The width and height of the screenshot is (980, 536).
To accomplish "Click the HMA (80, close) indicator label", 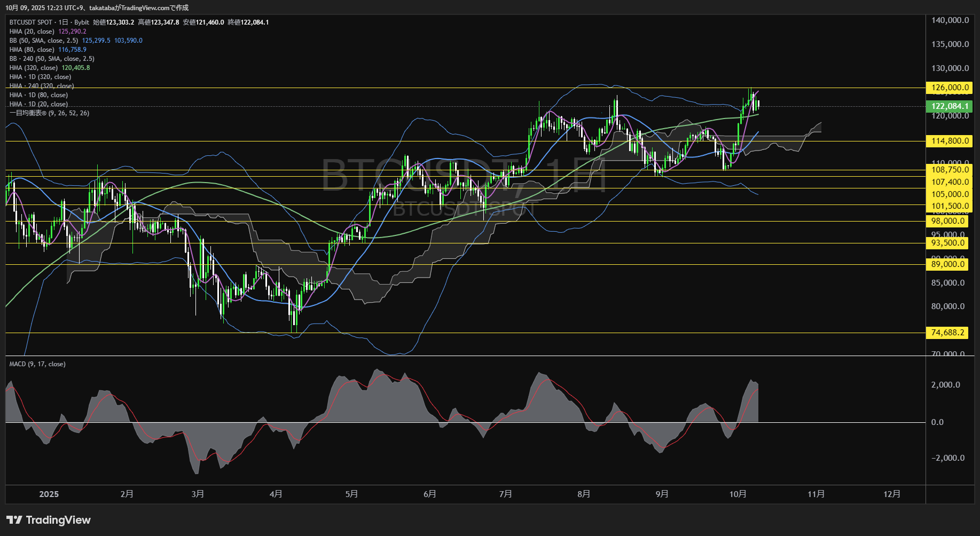I will (32, 50).
